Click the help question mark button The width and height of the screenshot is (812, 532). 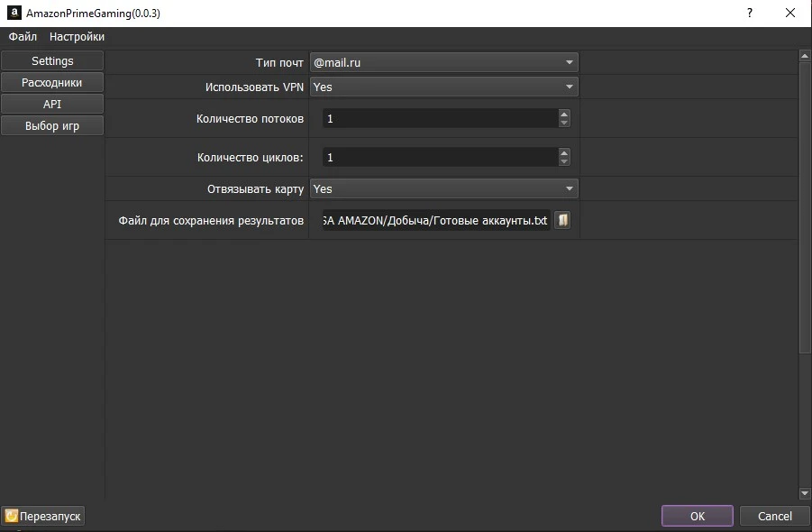749,13
